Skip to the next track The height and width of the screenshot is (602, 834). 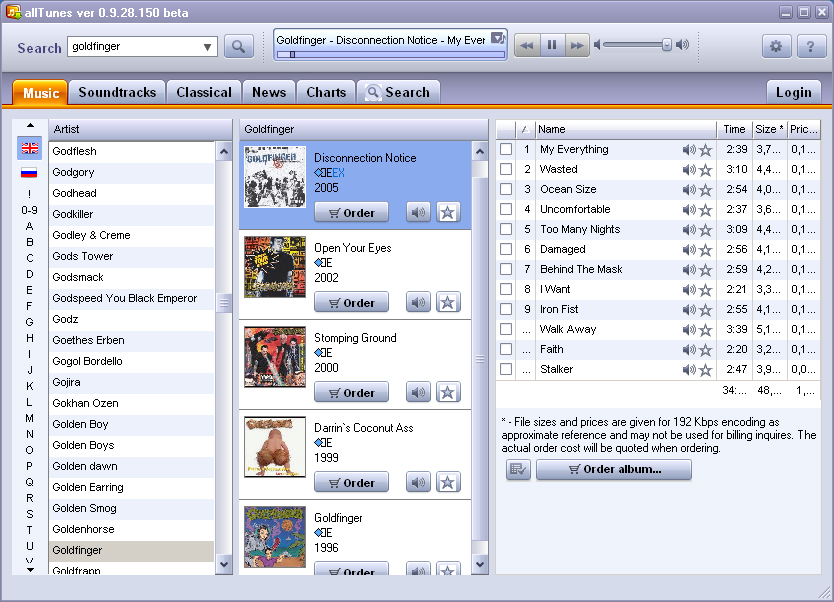pos(576,45)
